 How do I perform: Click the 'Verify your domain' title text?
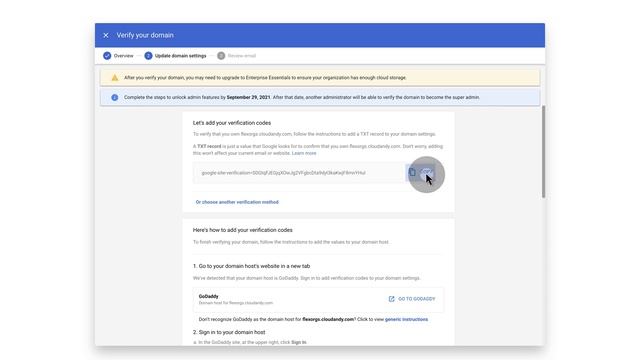[145, 36]
